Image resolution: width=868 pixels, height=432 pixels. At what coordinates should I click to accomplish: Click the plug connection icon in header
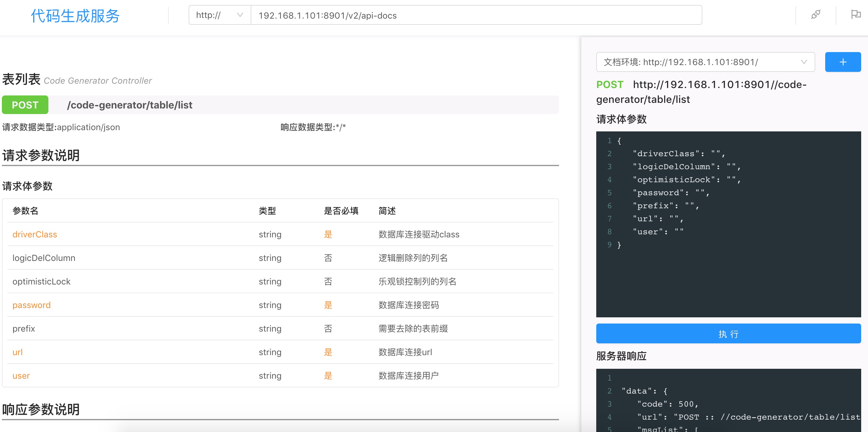816,15
